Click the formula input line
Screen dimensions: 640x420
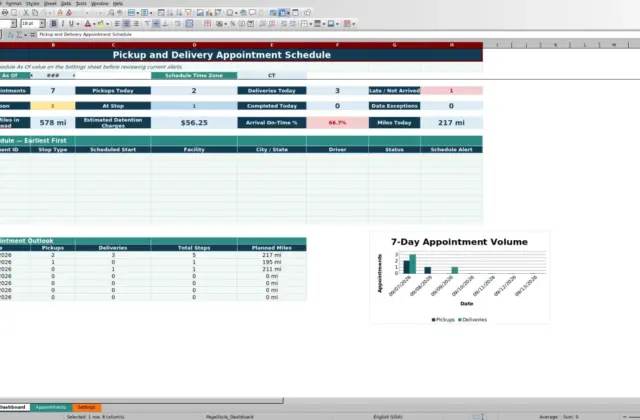(x=338, y=35)
